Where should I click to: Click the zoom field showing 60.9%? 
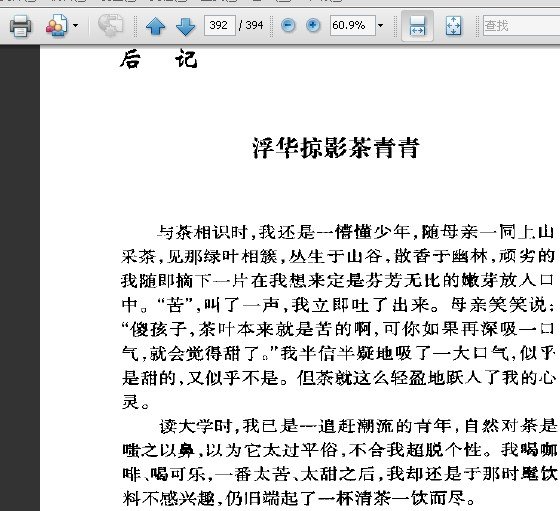coord(352,25)
